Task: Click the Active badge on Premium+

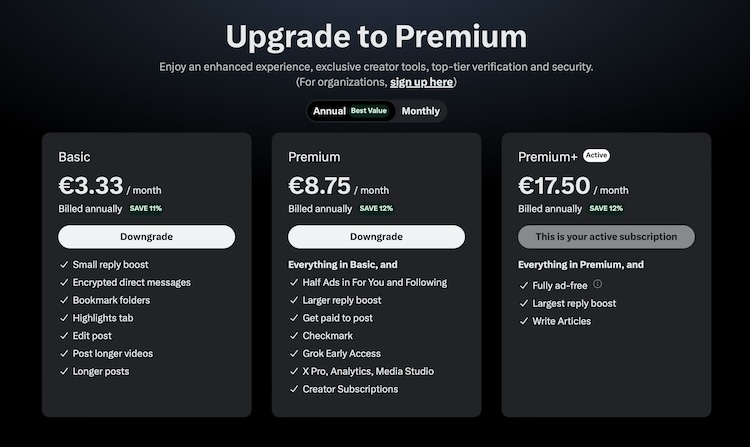Action: point(596,155)
